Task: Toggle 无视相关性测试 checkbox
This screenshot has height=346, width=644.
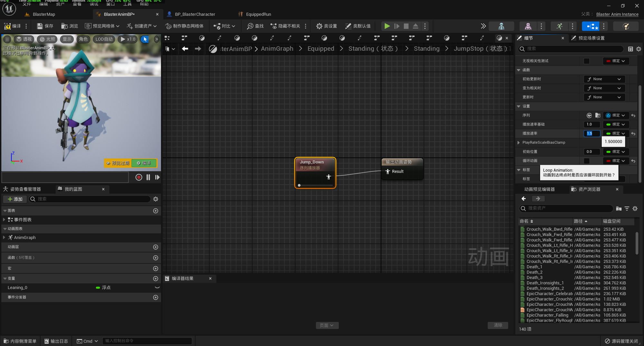Action: 587,61
